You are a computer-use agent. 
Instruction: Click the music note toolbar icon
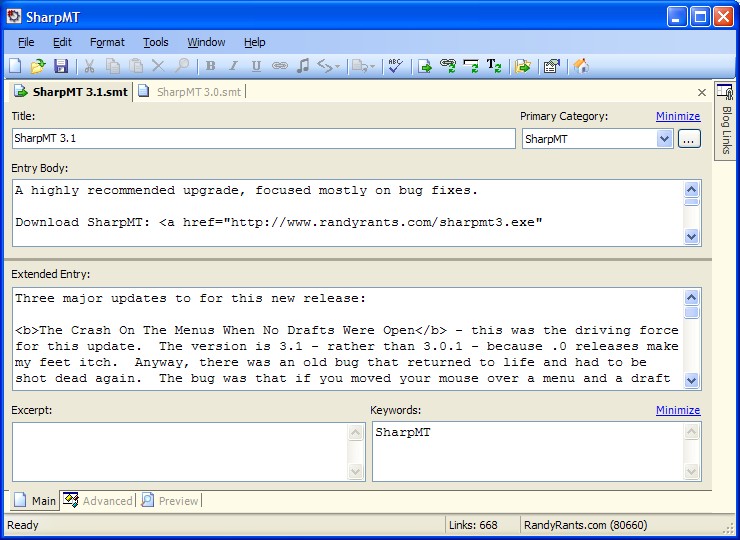(303, 66)
